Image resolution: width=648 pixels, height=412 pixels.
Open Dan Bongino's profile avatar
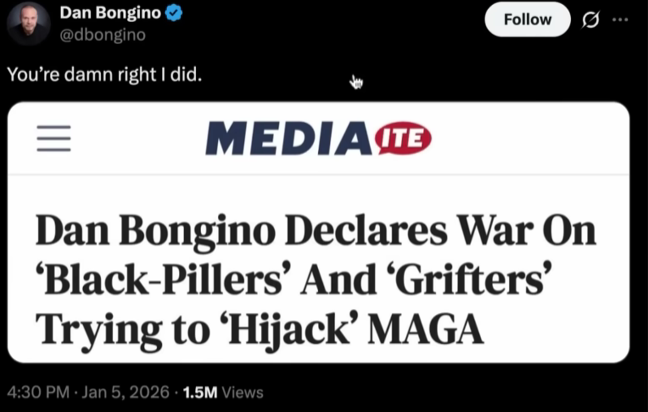pyautogui.click(x=29, y=24)
